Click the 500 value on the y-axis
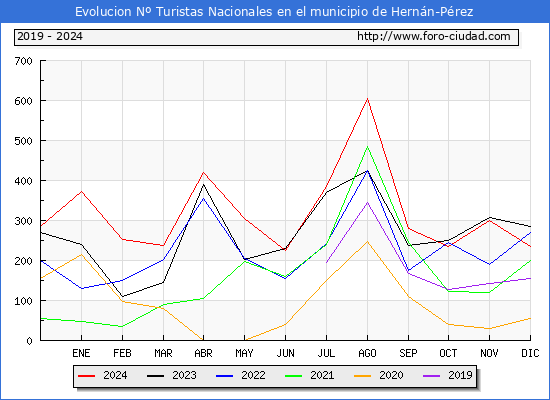The width and height of the screenshot is (550, 400). [x=23, y=141]
